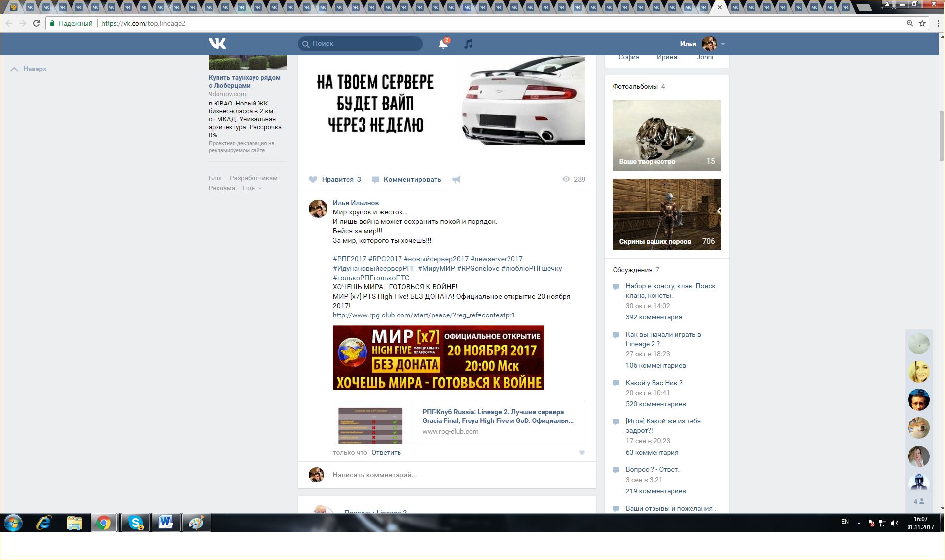Open Фотоальбомы section header
945x560 pixels.
click(635, 86)
